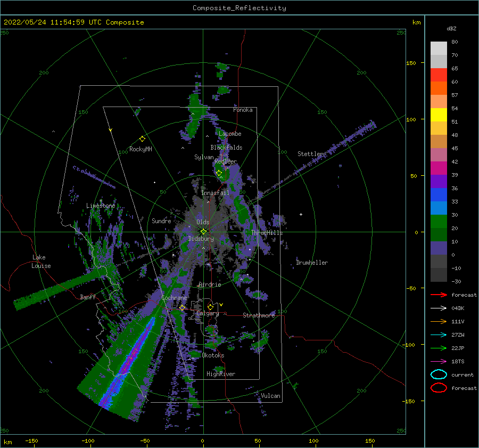
Task: Select the Airdrie city label
Action: (x=210, y=284)
